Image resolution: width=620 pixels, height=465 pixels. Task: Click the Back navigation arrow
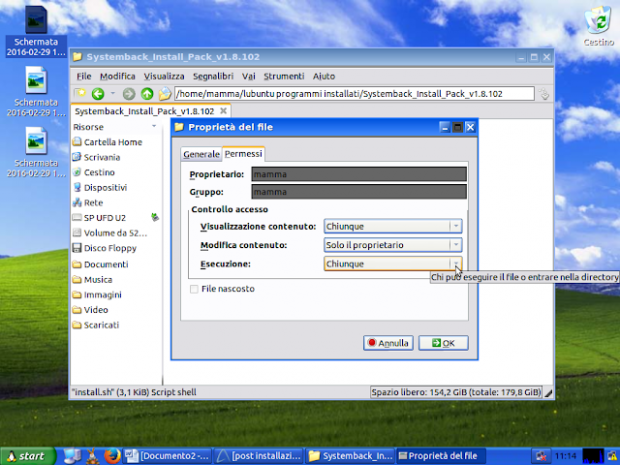pyautogui.click(x=96, y=94)
